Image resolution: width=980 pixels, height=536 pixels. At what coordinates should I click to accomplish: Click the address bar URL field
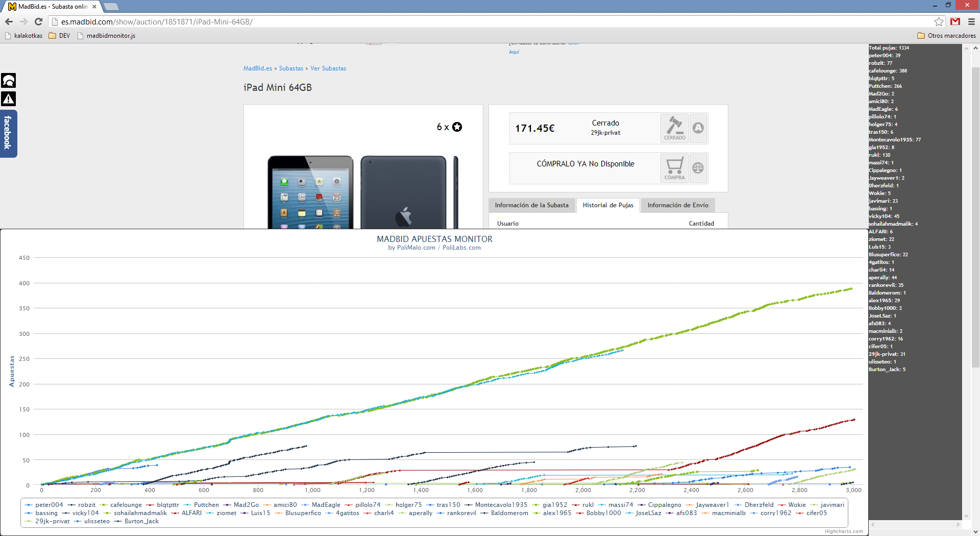490,21
